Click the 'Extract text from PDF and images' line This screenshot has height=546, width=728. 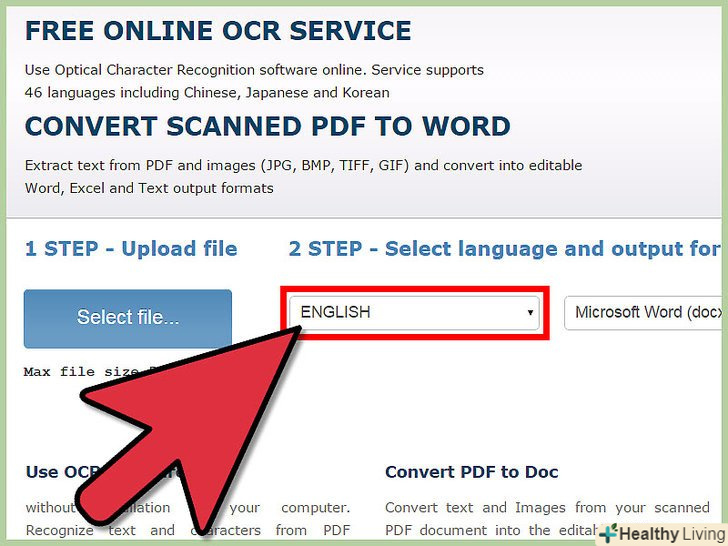[x=303, y=166]
